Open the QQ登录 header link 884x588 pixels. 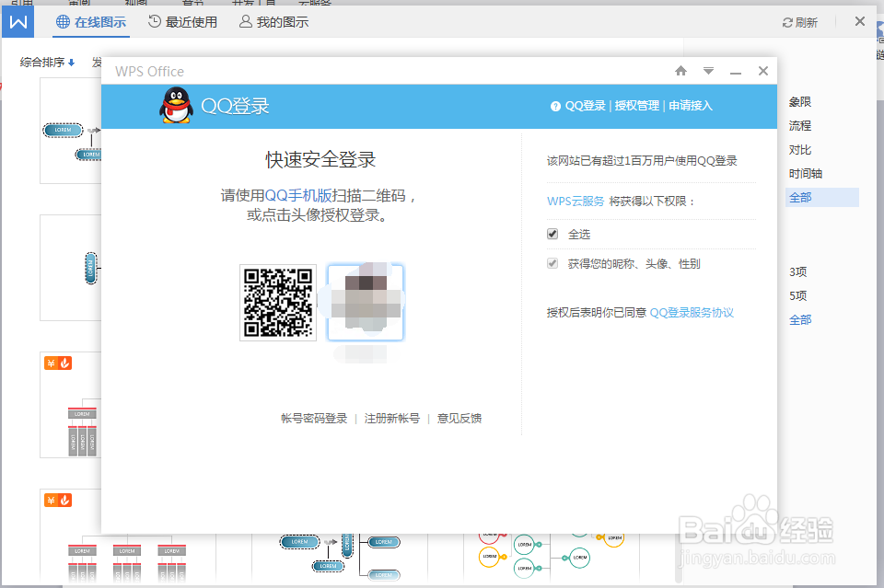pyautogui.click(x=586, y=105)
